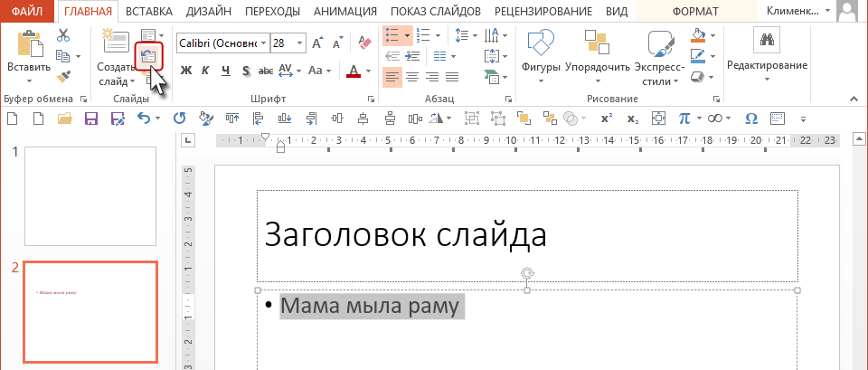
Task: Click the Заголовок слайда title placeholder
Action: point(527,236)
